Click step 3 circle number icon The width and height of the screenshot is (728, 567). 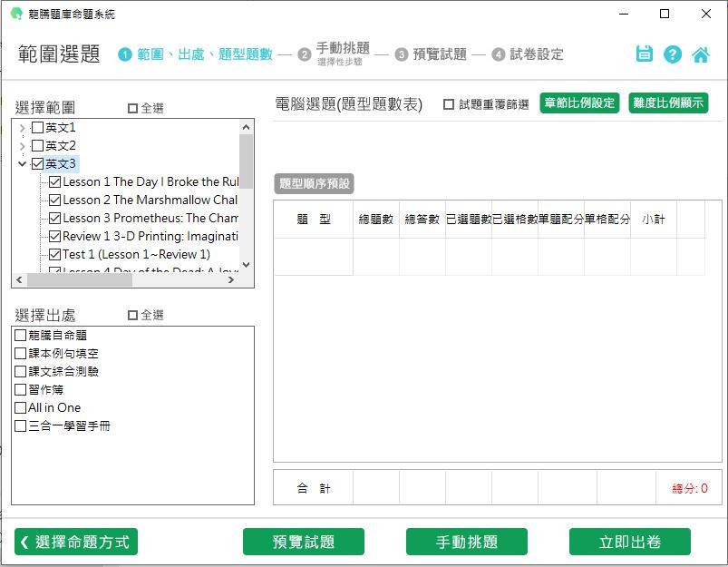pyautogui.click(x=402, y=54)
